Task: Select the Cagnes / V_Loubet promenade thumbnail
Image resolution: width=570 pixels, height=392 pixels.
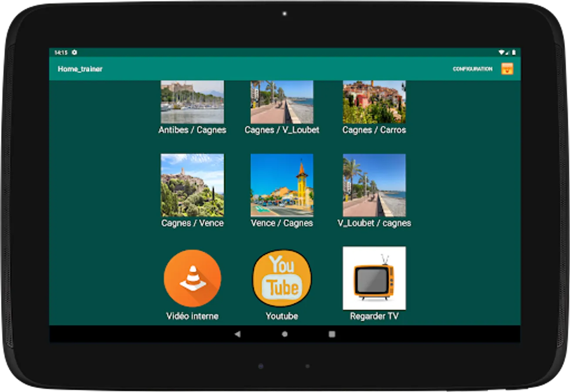Action: click(282, 102)
